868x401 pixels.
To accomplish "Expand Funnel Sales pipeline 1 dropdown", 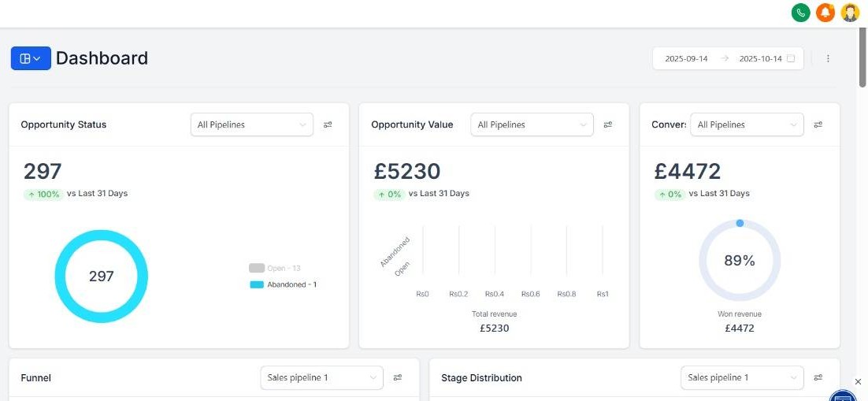I will point(321,377).
